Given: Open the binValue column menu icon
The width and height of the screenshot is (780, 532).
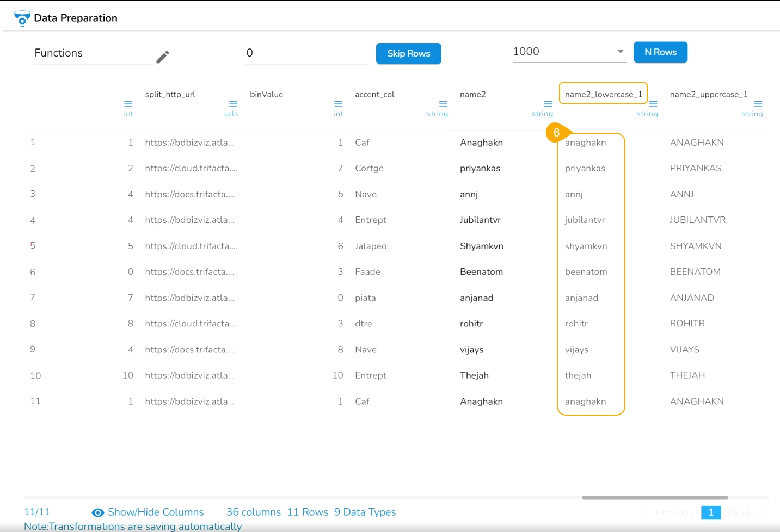Looking at the screenshot, I should point(339,104).
